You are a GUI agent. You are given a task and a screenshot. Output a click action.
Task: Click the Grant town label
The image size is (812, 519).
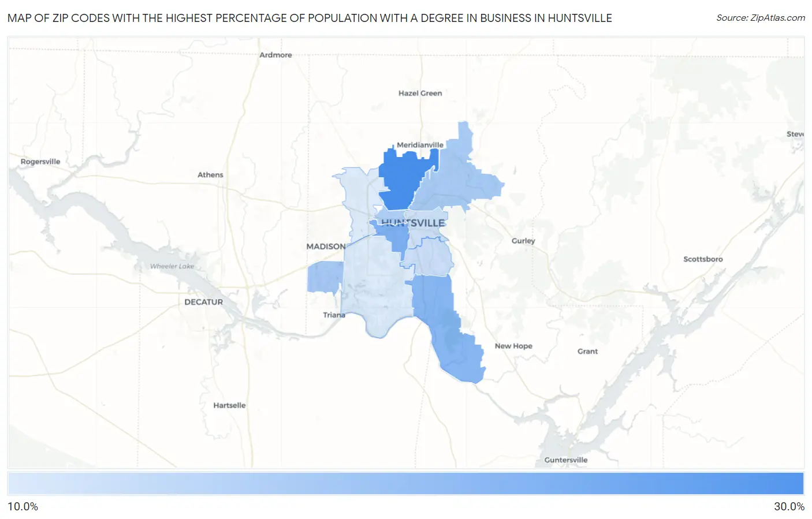587,351
